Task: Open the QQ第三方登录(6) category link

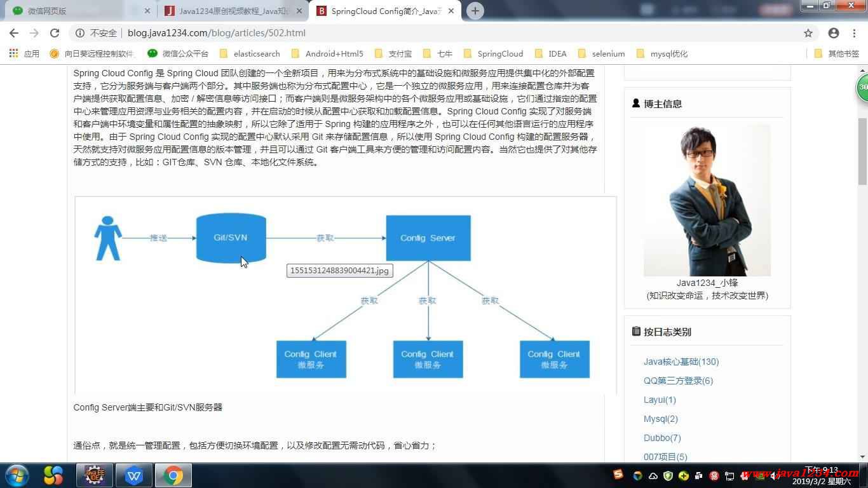Action: tap(678, 381)
